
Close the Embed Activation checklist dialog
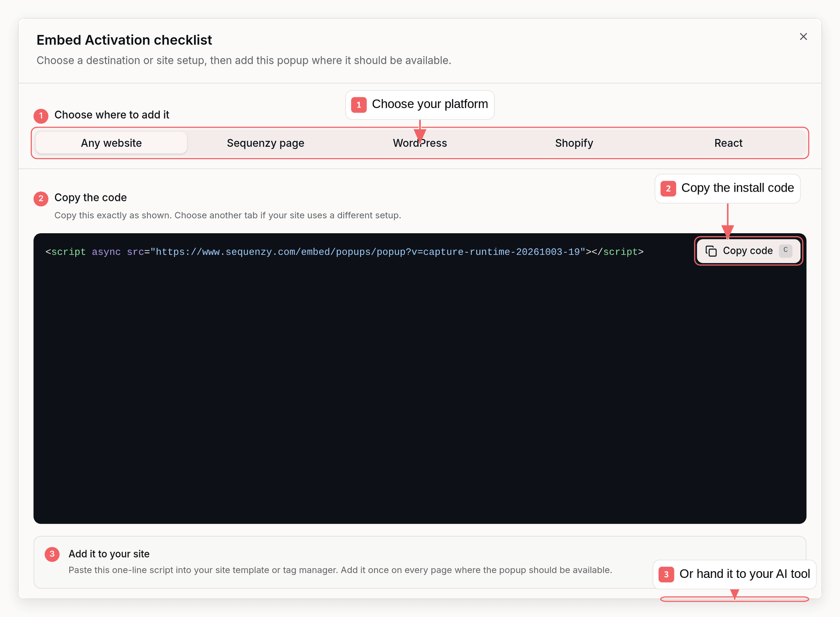(x=803, y=37)
